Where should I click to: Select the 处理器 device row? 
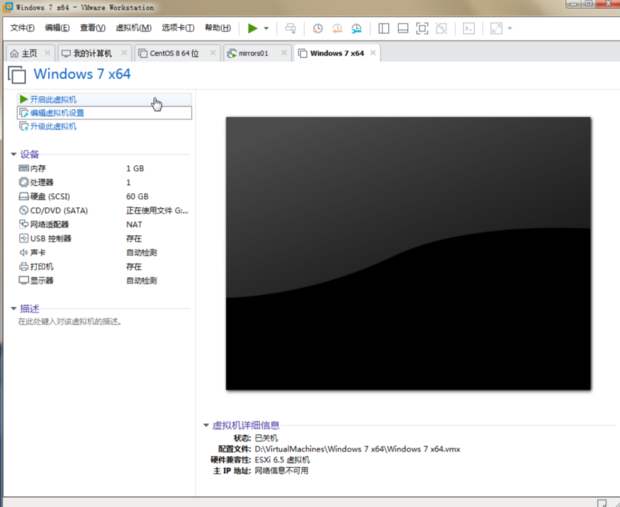pos(104,182)
